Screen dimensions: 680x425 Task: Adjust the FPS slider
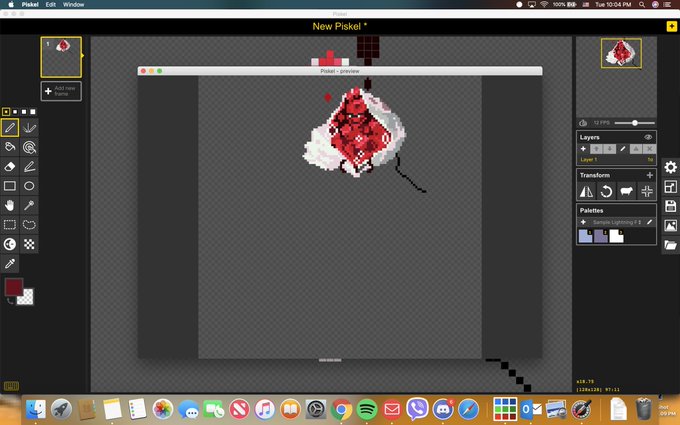(634, 123)
